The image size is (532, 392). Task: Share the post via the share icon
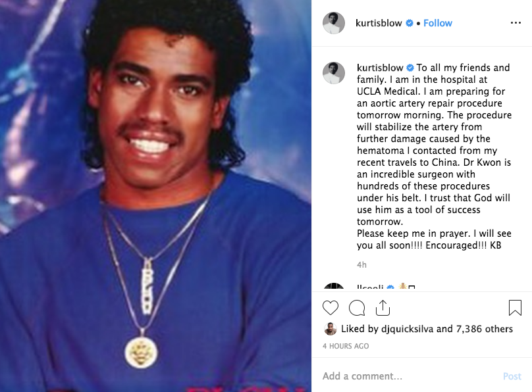tap(383, 308)
